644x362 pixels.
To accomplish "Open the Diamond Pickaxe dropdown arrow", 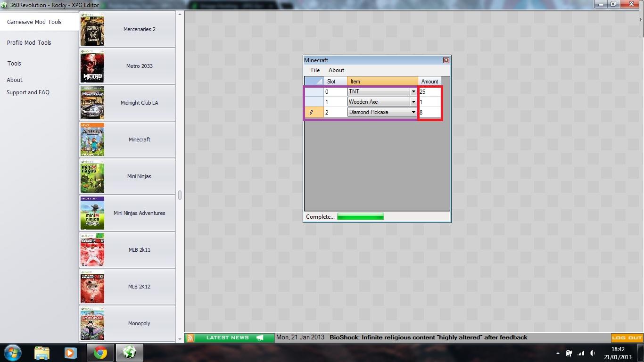I will point(413,112).
